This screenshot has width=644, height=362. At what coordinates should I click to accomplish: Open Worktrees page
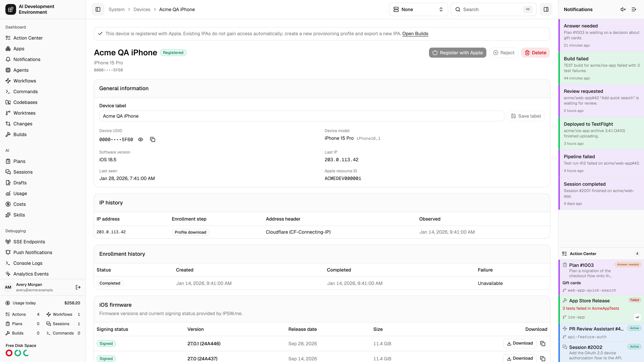coord(43,113)
